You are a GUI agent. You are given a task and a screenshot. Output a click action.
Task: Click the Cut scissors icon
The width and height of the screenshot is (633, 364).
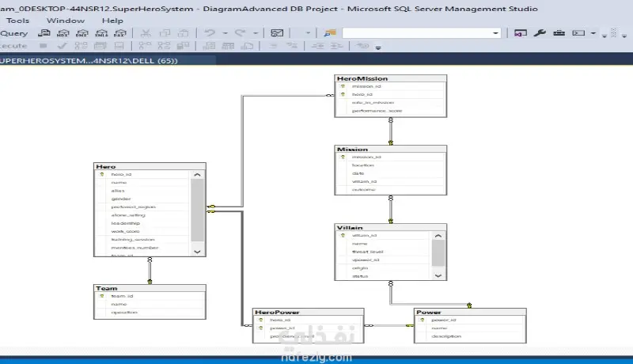[x=144, y=34]
